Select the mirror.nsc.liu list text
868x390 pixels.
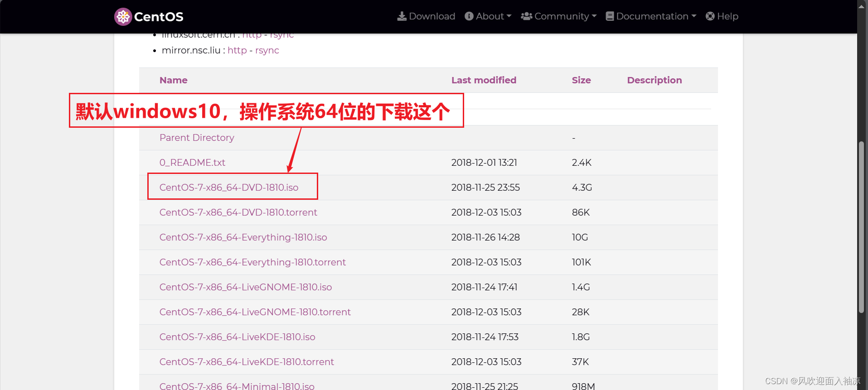click(x=191, y=50)
